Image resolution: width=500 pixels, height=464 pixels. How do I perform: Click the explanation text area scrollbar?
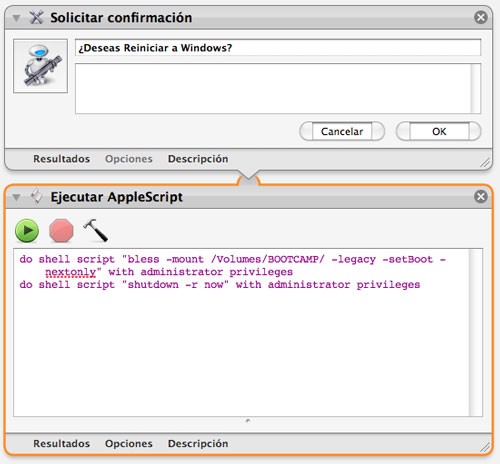[x=476, y=89]
